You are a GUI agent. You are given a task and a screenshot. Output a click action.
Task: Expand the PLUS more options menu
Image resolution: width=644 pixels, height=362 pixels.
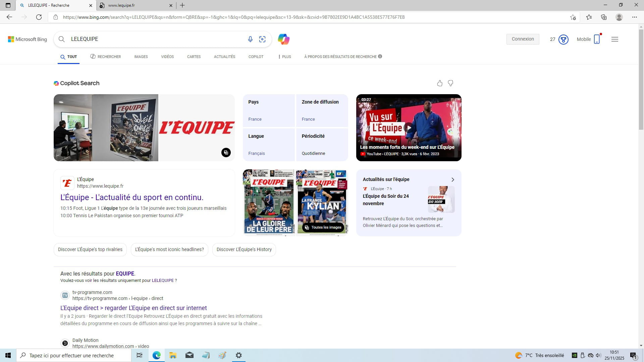284,57
